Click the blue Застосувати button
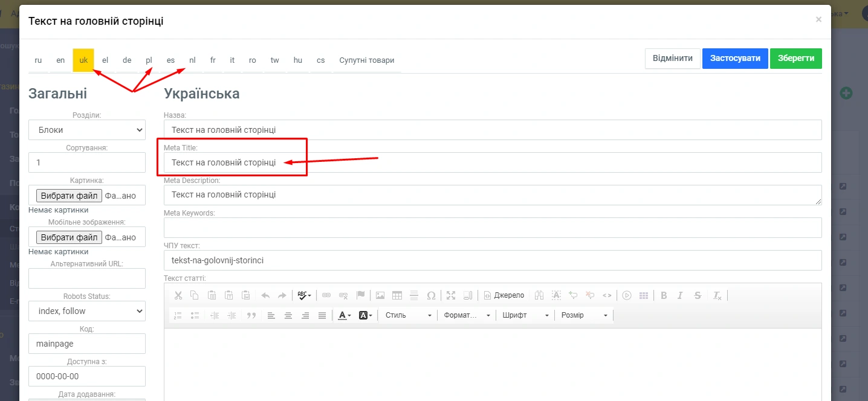Viewport: 868px width, 401px height. (735, 59)
